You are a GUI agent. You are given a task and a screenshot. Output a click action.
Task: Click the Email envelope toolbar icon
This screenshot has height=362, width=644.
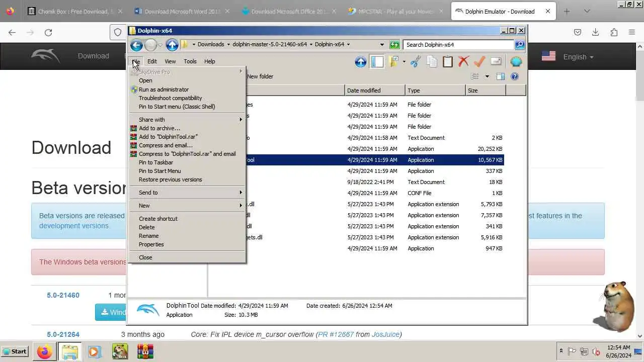click(496, 61)
